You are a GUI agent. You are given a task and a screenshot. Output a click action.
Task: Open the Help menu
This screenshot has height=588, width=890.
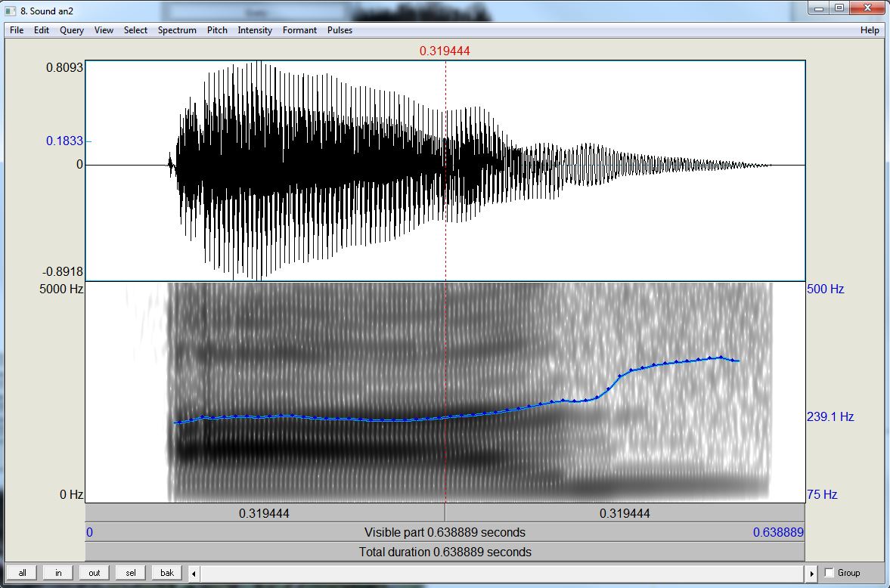[x=870, y=30]
